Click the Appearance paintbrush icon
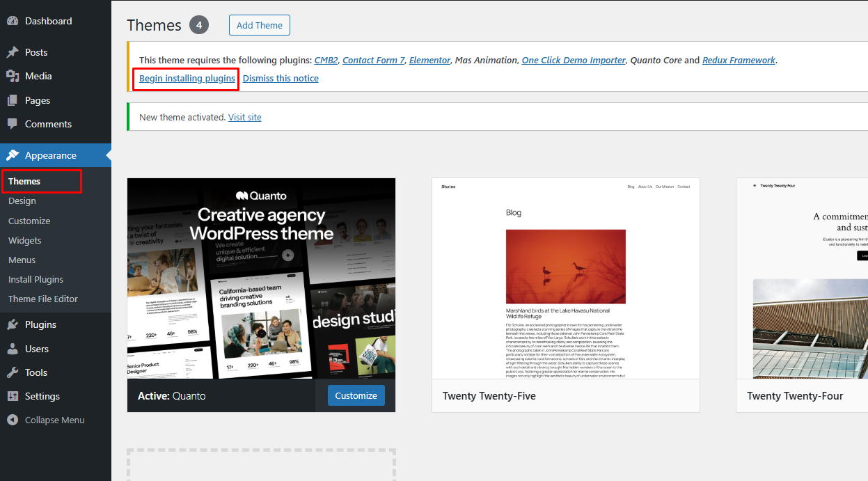The height and width of the screenshot is (481, 868). [13, 155]
